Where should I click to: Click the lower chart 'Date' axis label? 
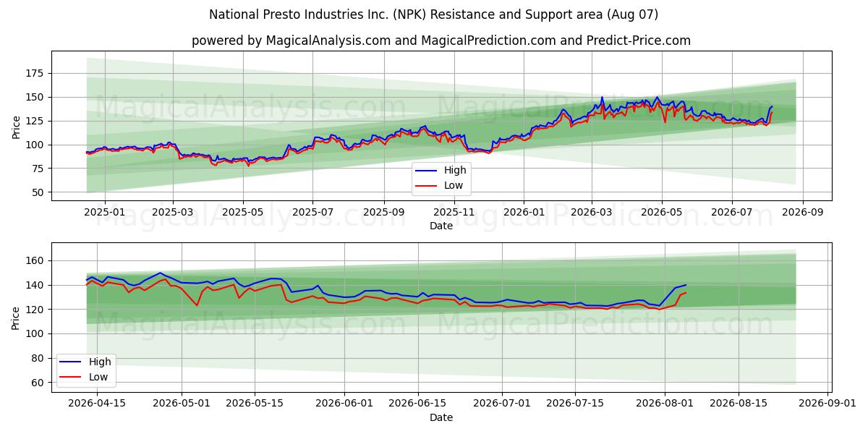click(x=441, y=417)
